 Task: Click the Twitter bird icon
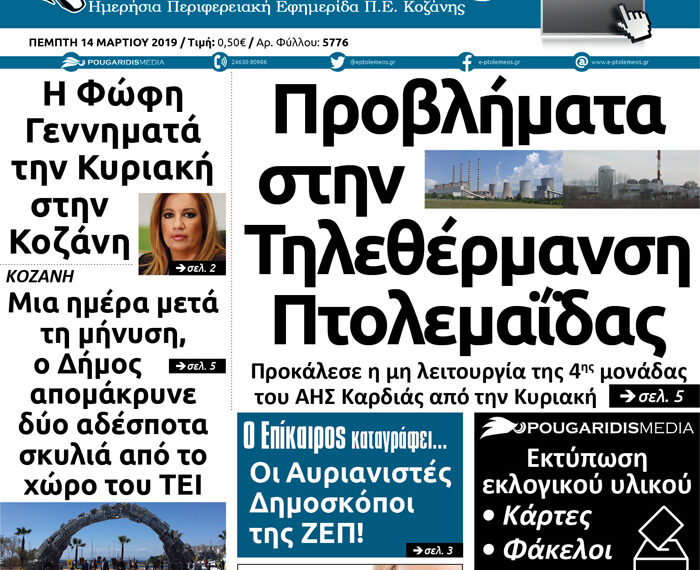coord(338,62)
